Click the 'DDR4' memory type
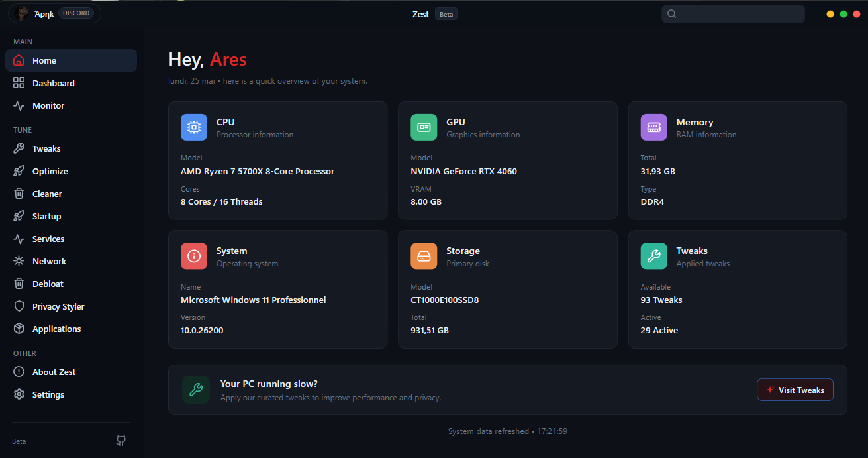 [652, 201]
